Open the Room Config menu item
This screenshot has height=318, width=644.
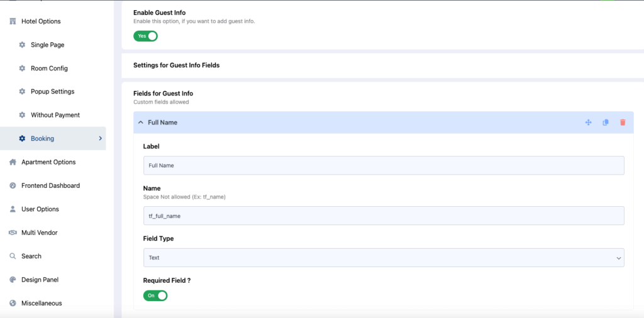point(49,69)
